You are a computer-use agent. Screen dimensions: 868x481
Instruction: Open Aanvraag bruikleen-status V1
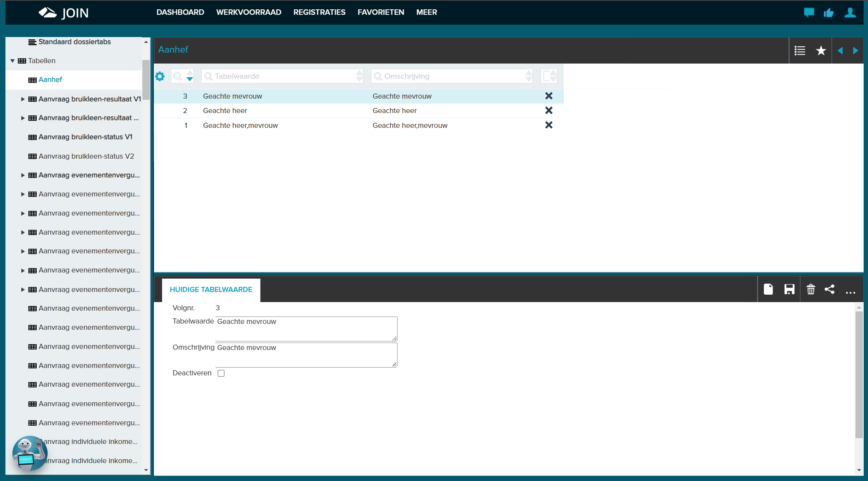click(x=85, y=137)
